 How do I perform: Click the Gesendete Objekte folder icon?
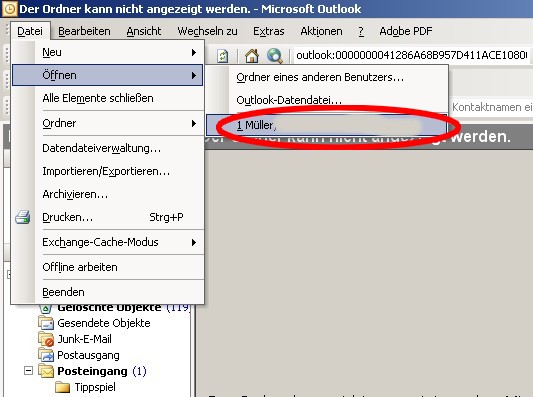click(x=46, y=323)
